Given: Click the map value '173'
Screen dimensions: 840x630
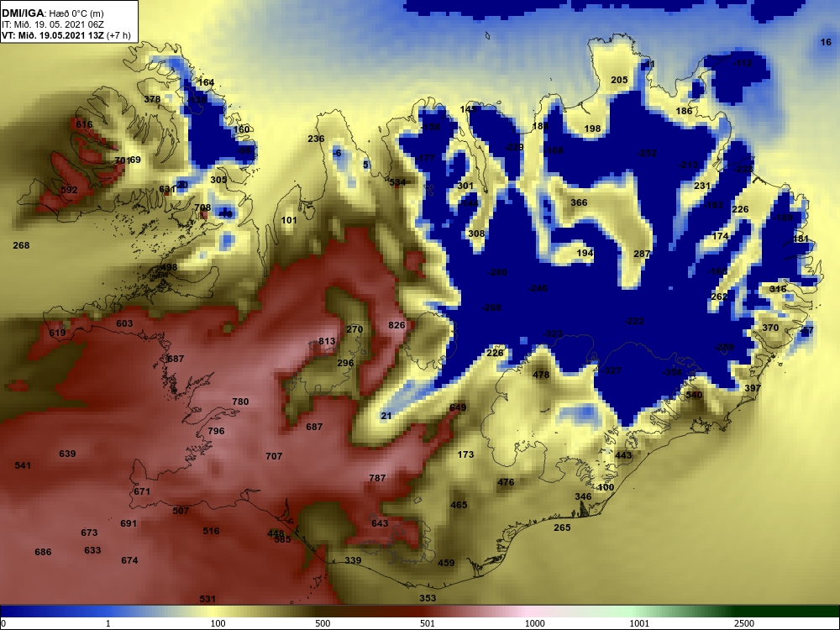Looking at the screenshot, I should [465, 454].
